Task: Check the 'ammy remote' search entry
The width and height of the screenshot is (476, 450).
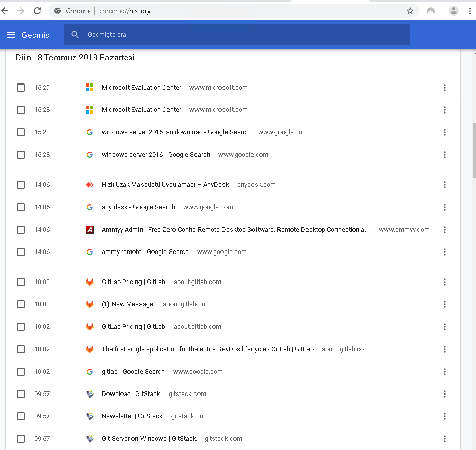Action: pos(21,252)
